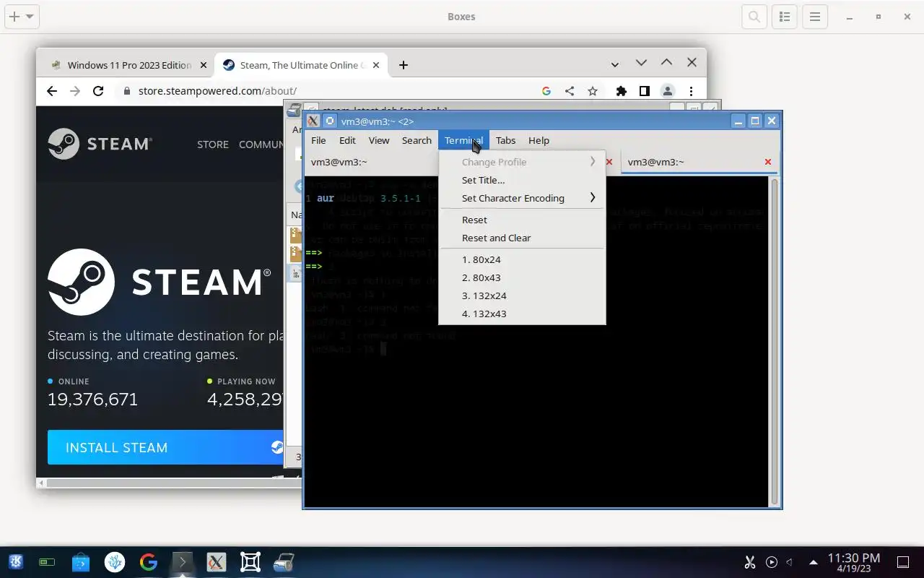This screenshot has width=924, height=578.
Task: Go back in the browser
Action: pyautogui.click(x=52, y=91)
